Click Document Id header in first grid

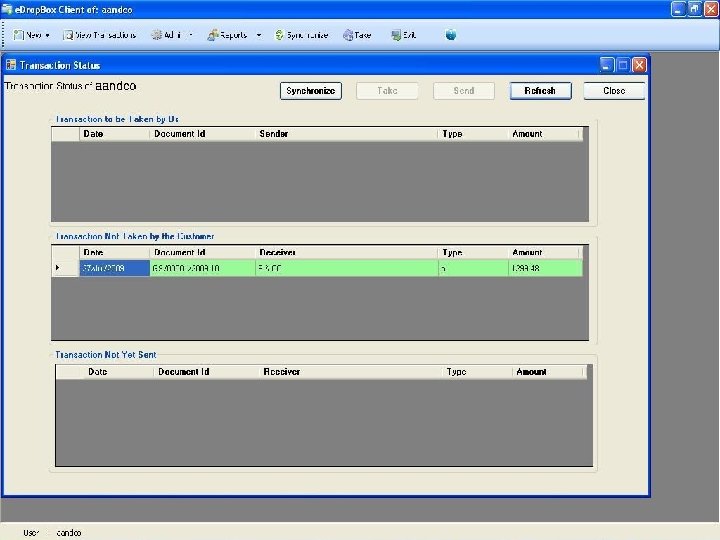coord(202,134)
